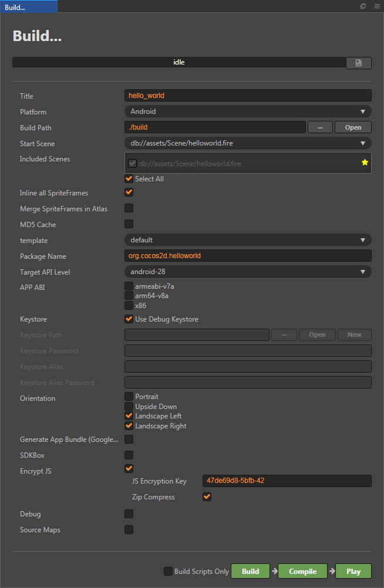This screenshot has height=588, width=384.
Task: Uncheck the Select All checkbox
Action: pyautogui.click(x=129, y=178)
